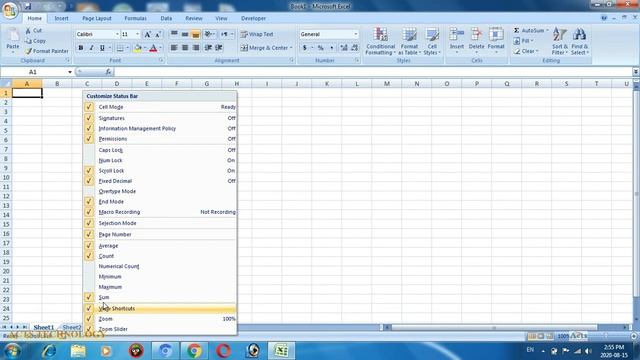Open Find & Select binoculars menu

click(580, 41)
